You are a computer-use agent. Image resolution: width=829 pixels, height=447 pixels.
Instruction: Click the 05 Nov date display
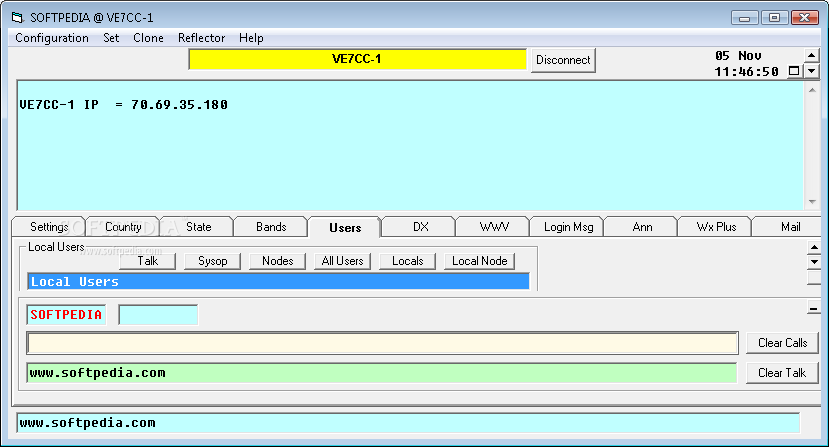(x=738, y=56)
